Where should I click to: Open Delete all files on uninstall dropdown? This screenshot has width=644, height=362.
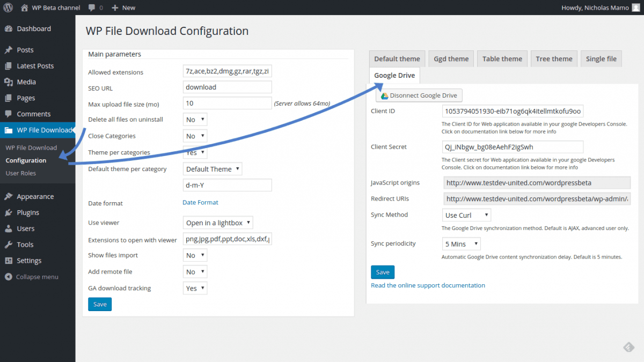pos(195,120)
